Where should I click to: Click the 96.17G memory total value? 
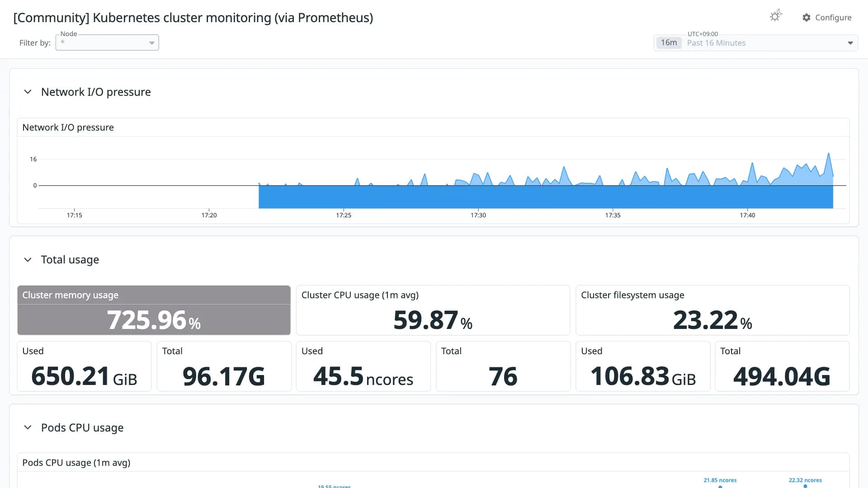(224, 376)
